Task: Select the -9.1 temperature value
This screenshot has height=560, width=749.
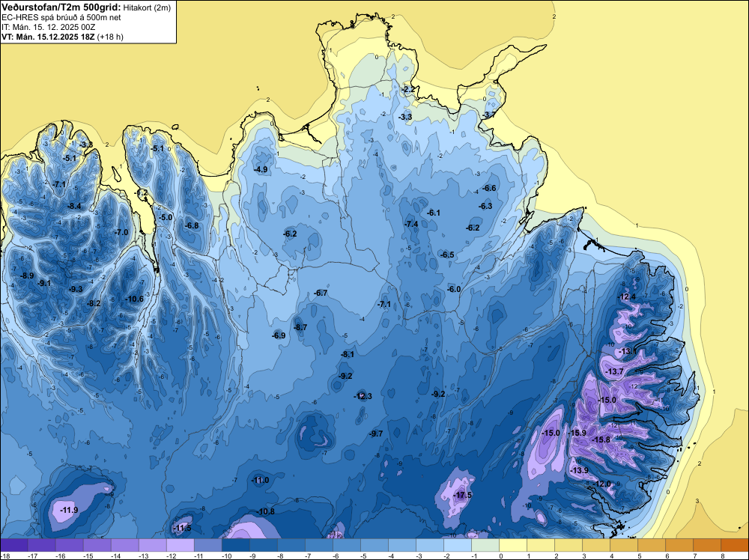Action: (44, 283)
